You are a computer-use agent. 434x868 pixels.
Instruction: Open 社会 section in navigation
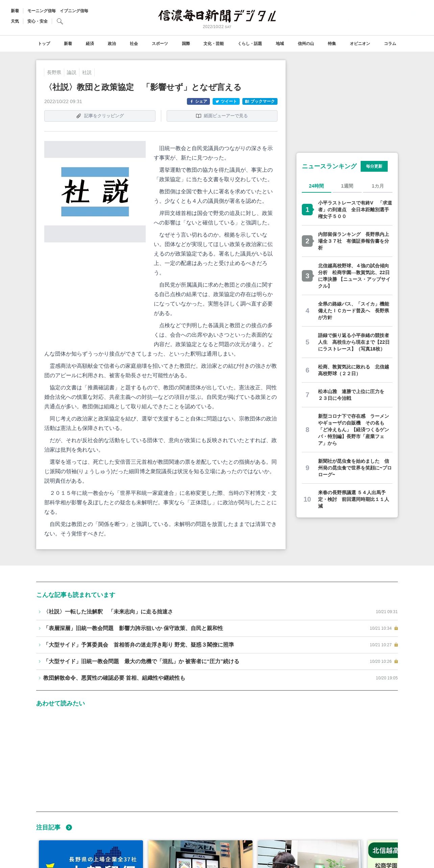pos(134,44)
